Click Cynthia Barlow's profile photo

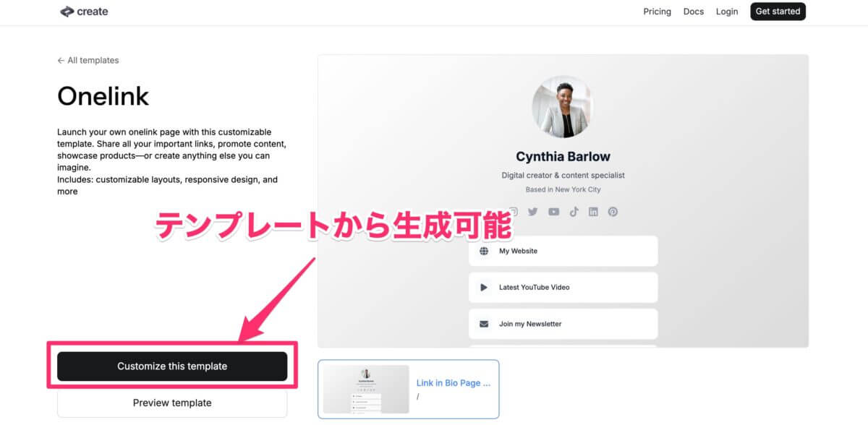coord(562,108)
